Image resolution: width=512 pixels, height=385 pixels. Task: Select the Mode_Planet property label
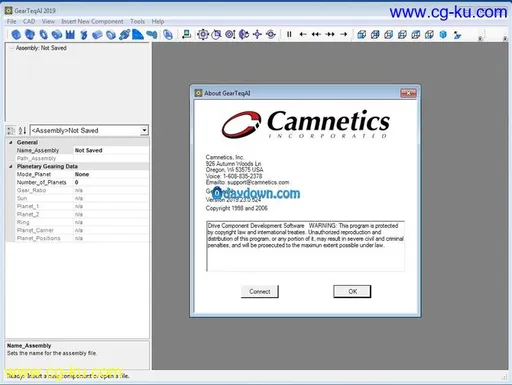pos(34,174)
